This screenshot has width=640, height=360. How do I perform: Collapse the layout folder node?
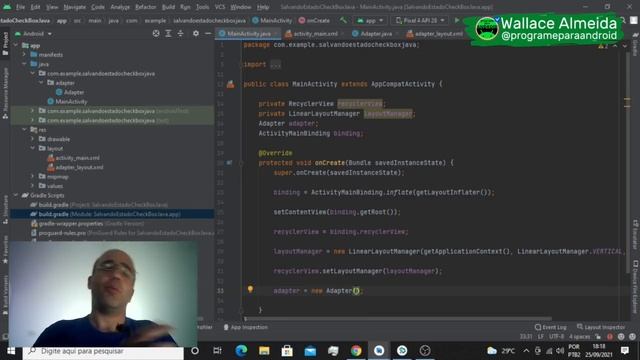(x=33, y=148)
